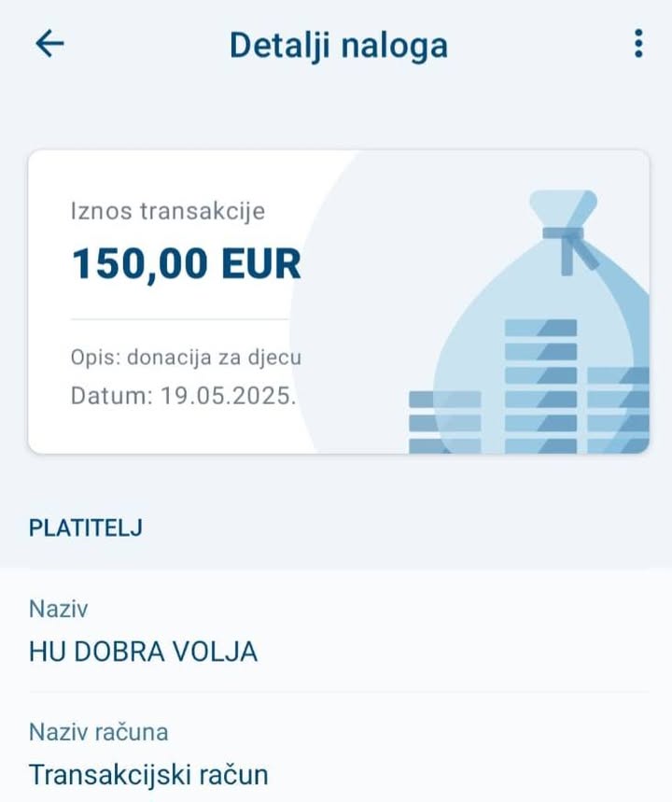
Task: Go back using the arrow icon
Action: (49, 44)
